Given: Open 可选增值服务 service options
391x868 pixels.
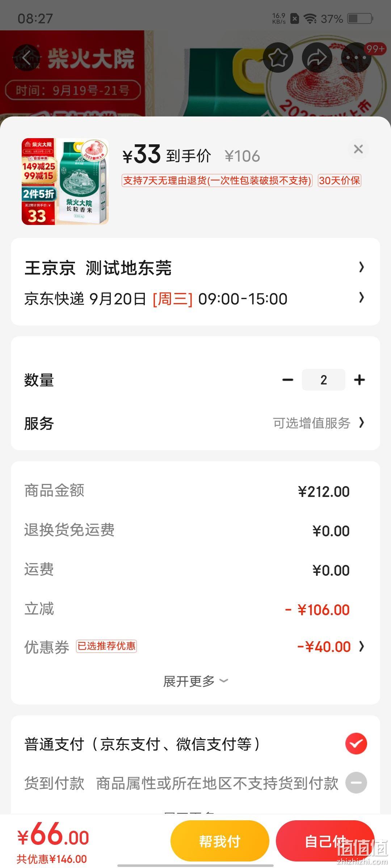Looking at the screenshot, I should click(x=319, y=423).
